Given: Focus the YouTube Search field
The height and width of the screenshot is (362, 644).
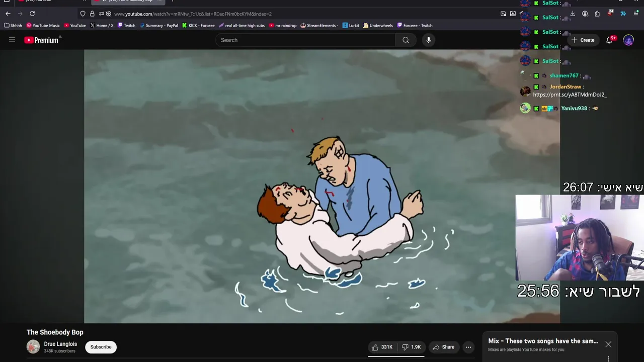Looking at the screenshot, I should (x=305, y=40).
